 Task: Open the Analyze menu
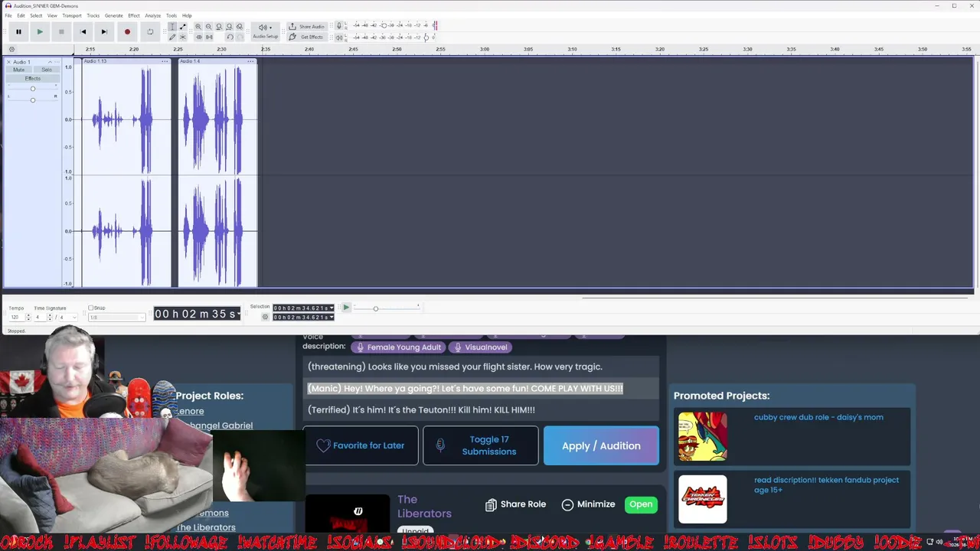[x=152, y=15]
